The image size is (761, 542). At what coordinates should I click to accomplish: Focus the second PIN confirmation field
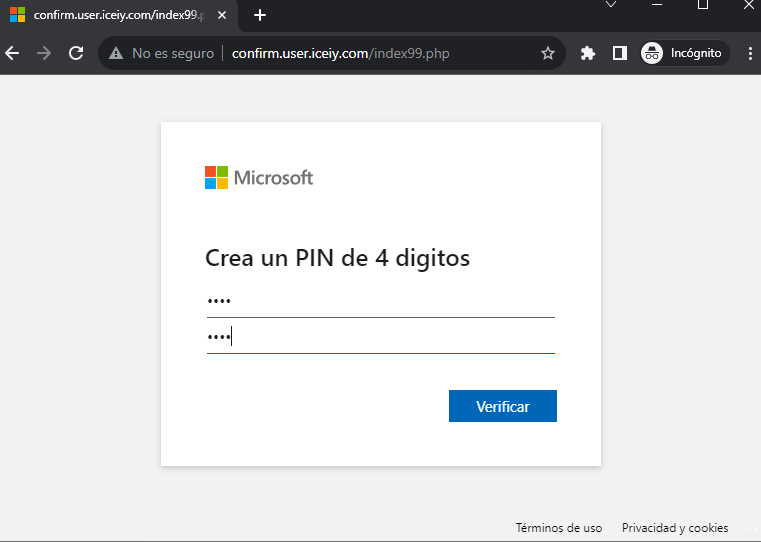click(380, 337)
